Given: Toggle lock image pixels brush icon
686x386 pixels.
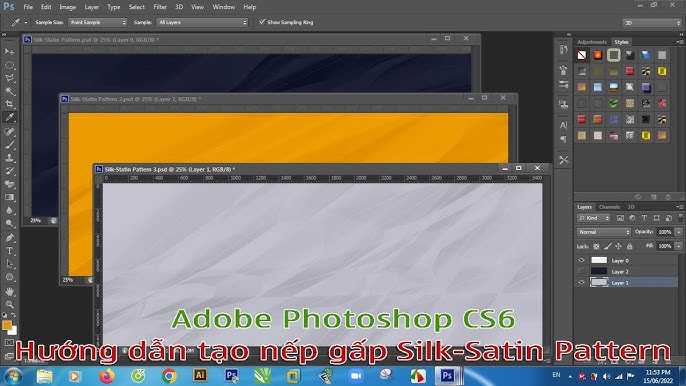Looking at the screenshot, I should 607,246.
